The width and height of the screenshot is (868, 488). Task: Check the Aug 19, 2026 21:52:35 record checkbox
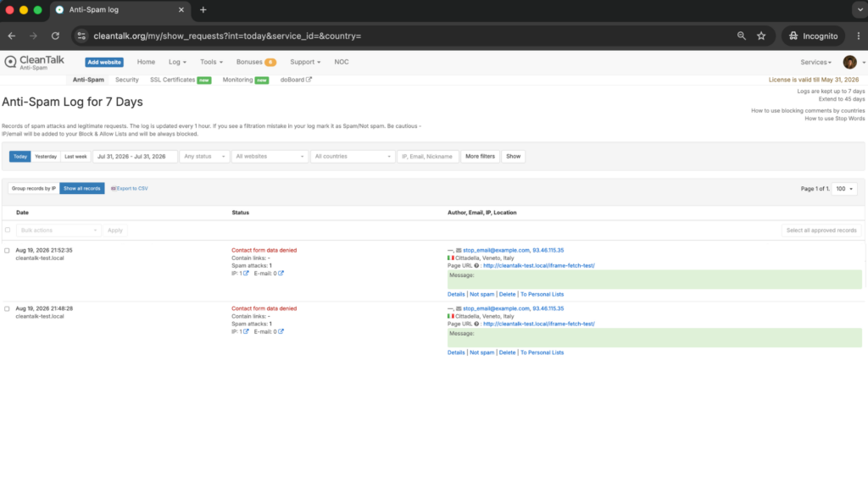click(7, 251)
